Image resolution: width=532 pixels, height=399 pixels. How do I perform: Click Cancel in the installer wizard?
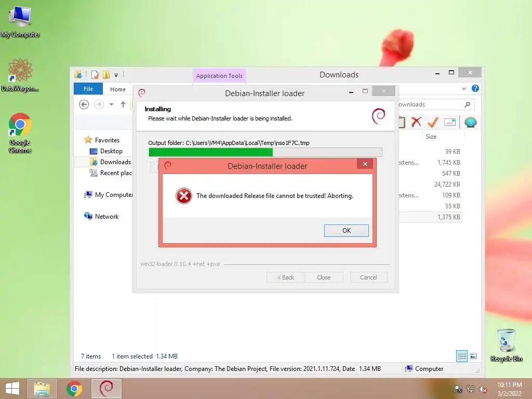pyautogui.click(x=368, y=277)
